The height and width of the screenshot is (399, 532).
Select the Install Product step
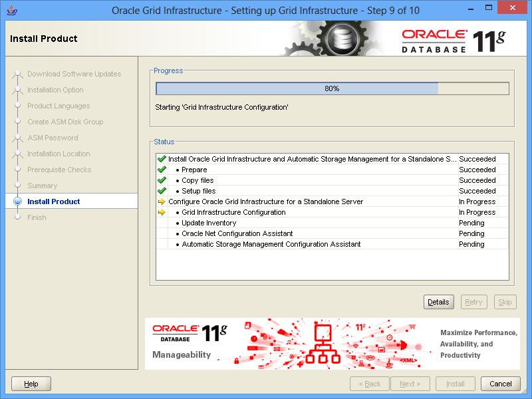(x=54, y=201)
